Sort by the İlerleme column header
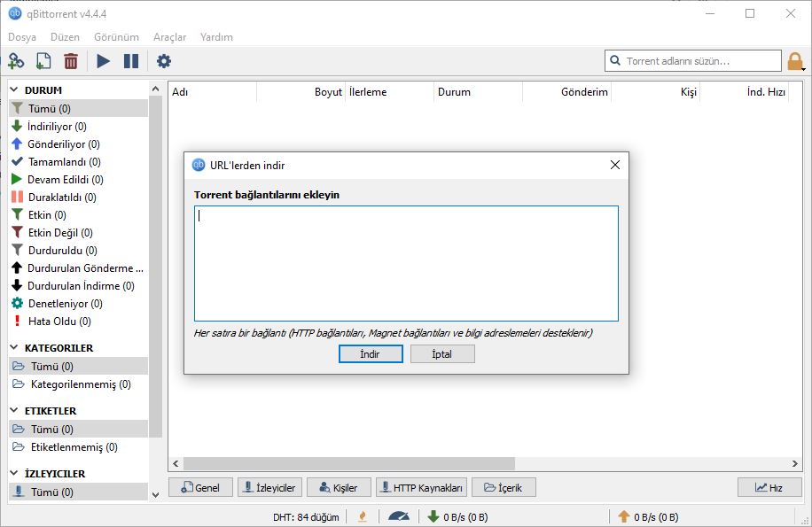The image size is (812, 527). [389, 92]
